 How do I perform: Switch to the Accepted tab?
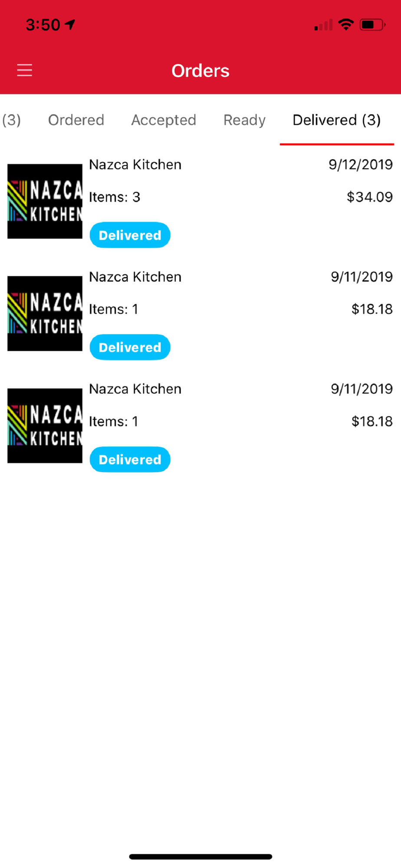164,120
